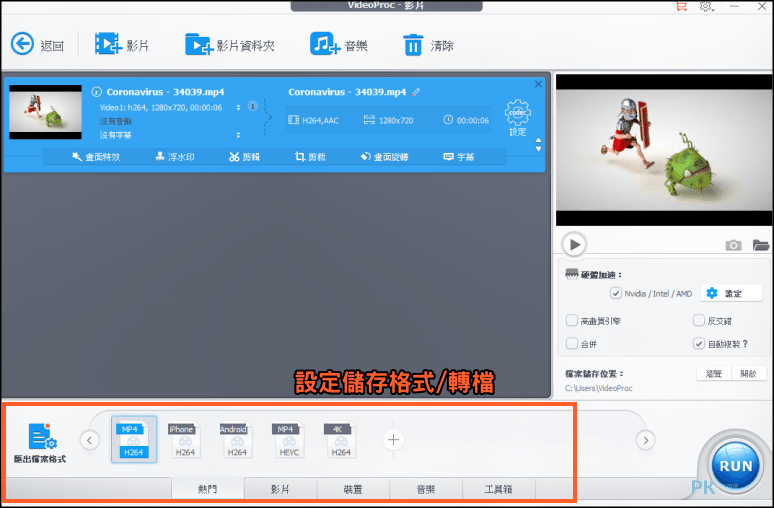Image resolution: width=774 pixels, height=508 pixels.
Task: Enable the 合併 merge checkbox
Action: coord(572,343)
